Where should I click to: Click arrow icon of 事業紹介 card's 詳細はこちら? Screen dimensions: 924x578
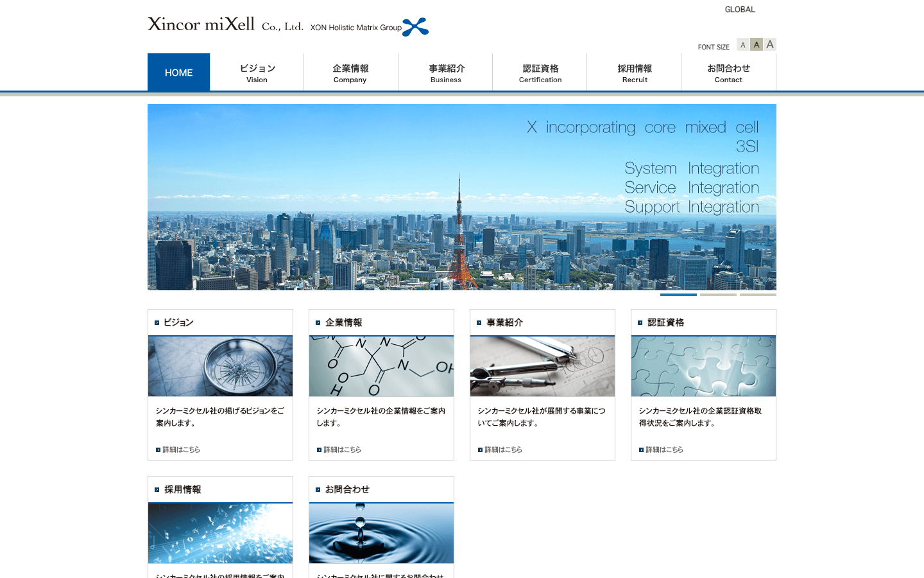[x=480, y=450]
